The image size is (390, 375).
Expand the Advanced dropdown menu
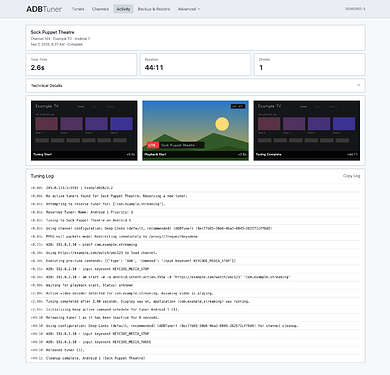click(189, 9)
